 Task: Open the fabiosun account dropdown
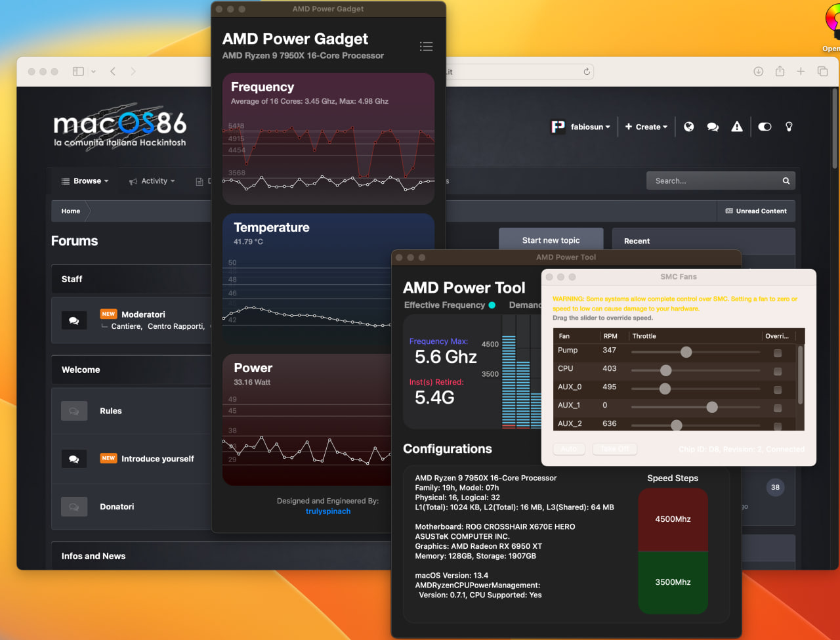[x=587, y=127]
